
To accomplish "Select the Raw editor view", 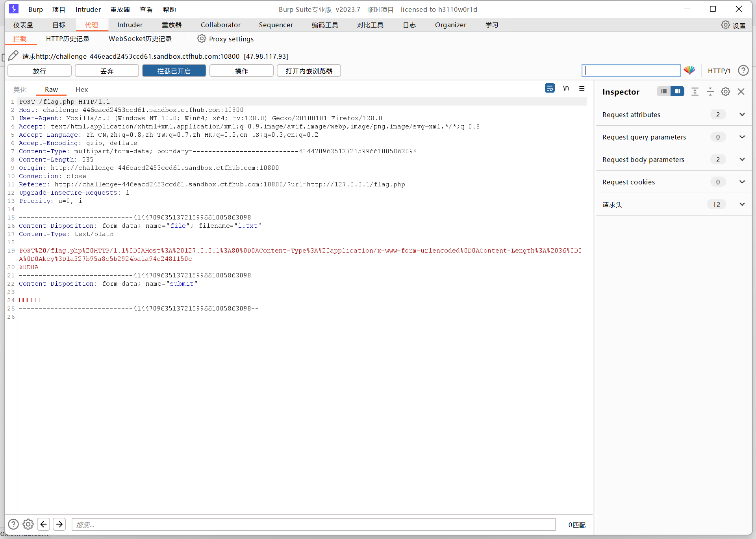I will point(51,89).
